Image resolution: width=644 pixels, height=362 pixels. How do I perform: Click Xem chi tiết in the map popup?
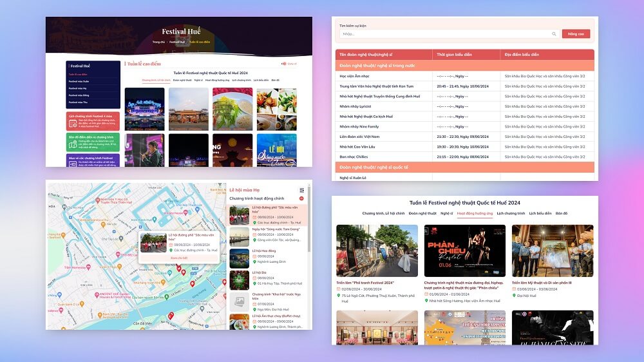(x=179, y=258)
